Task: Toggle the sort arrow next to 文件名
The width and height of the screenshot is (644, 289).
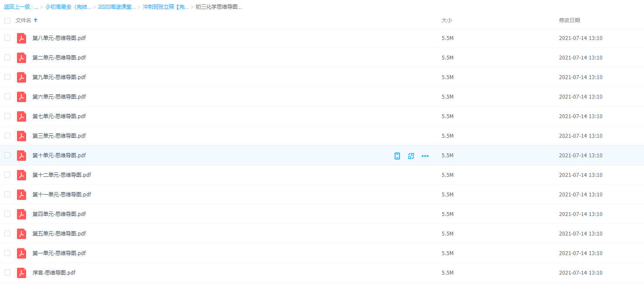Action: [x=36, y=20]
